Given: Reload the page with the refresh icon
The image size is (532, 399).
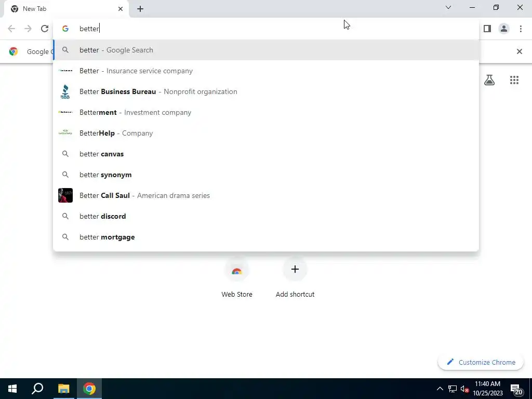Looking at the screenshot, I should (x=45, y=29).
